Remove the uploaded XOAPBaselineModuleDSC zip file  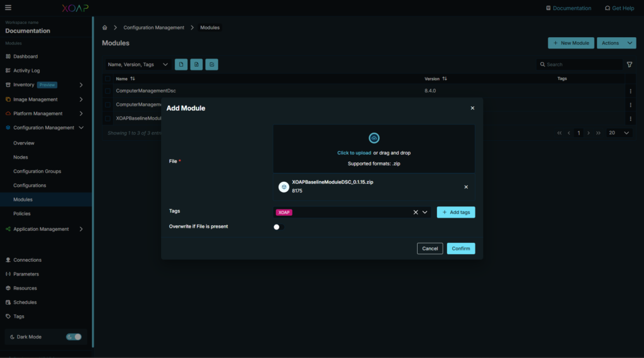(466, 187)
